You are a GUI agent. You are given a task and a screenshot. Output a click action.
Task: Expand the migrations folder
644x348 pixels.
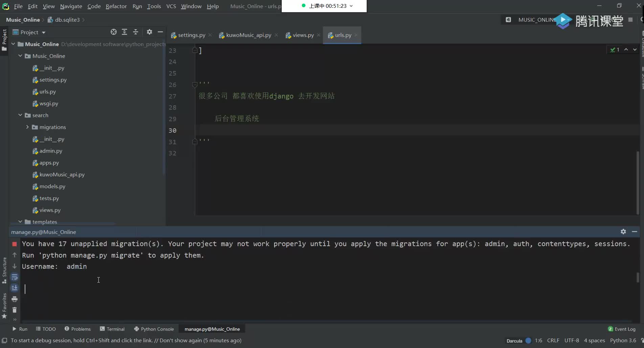pyautogui.click(x=27, y=127)
